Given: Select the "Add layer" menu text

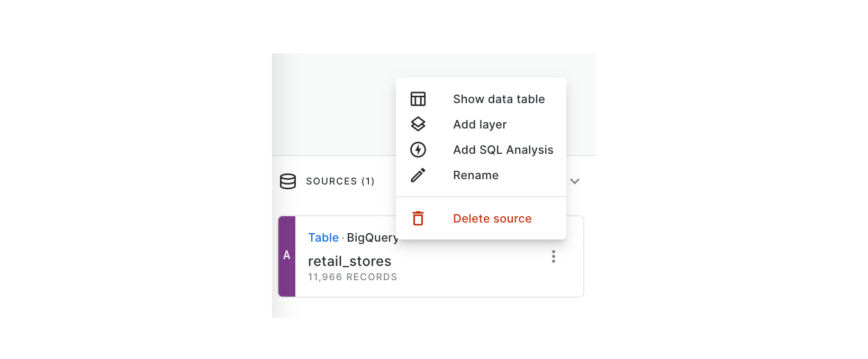Looking at the screenshot, I should pos(480,124).
